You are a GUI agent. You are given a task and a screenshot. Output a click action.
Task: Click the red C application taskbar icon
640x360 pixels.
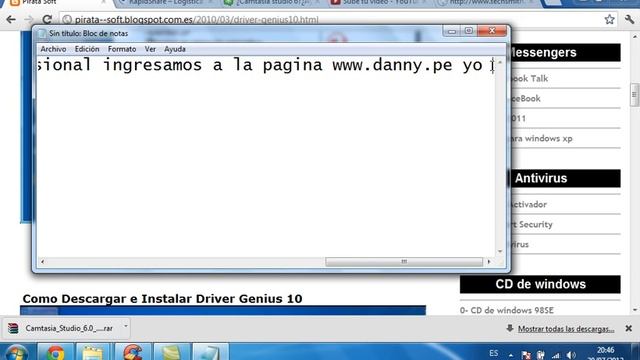point(132,352)
